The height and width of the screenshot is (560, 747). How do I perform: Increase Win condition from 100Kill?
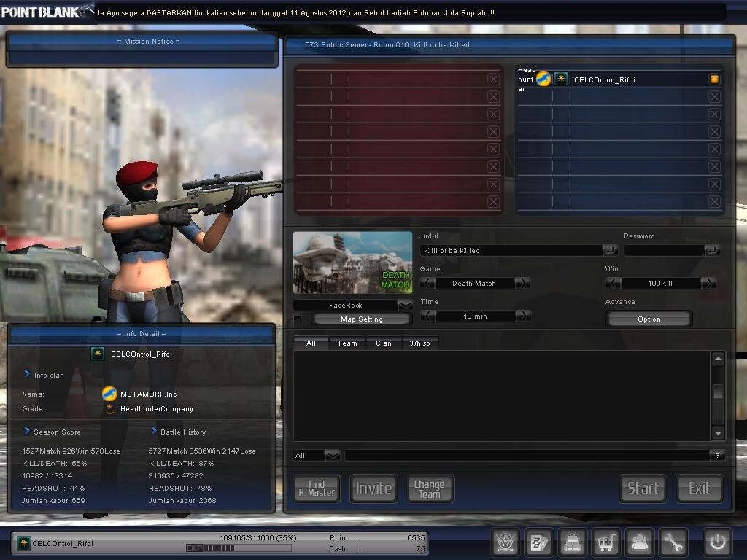pos(708,283)
